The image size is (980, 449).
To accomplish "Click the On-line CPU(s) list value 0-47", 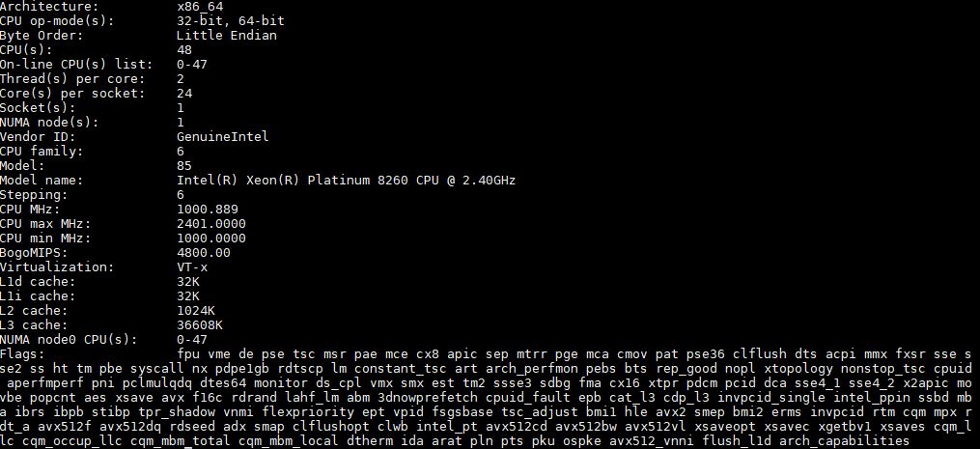I will [192, 65].
